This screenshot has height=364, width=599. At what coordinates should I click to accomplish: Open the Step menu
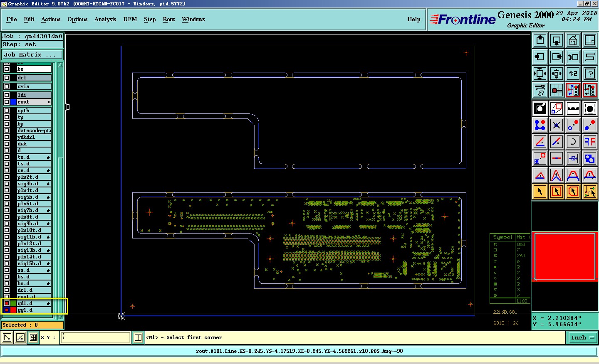click(150, 20)
